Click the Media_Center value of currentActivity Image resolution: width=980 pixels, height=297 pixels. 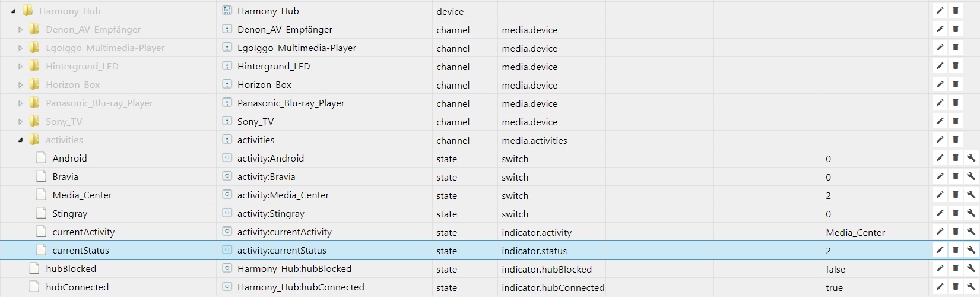pos(855,232)
